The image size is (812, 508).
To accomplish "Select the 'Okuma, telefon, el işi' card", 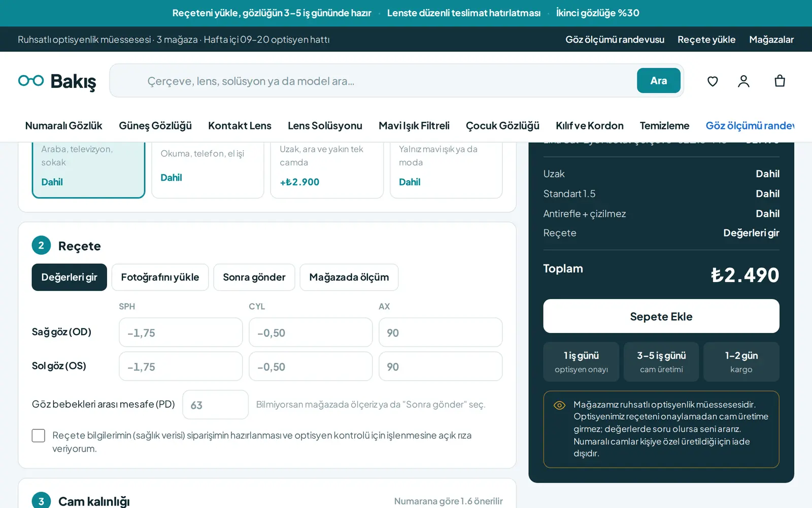I will pos(208,170).
